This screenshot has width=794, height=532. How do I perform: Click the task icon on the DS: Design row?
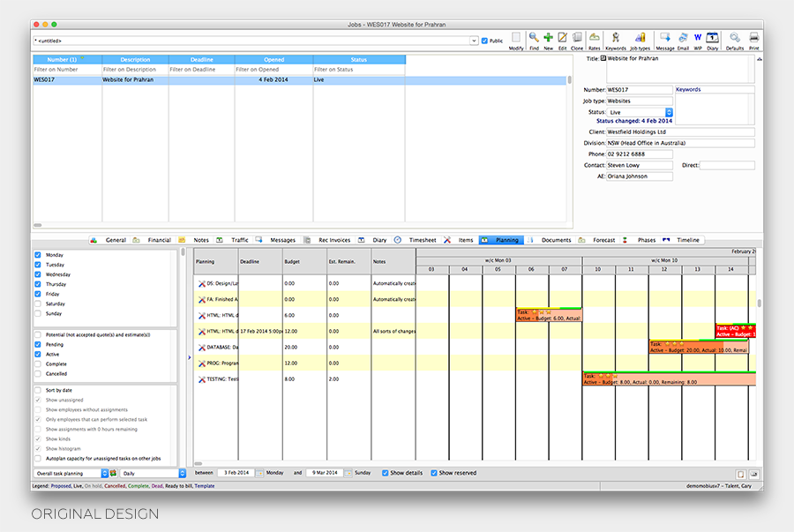201,283
